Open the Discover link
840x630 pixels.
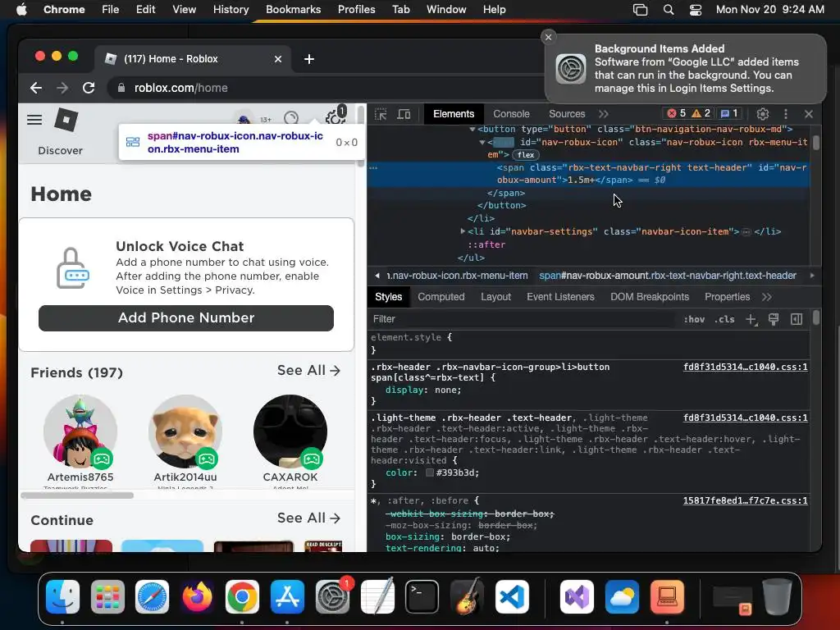61,151
